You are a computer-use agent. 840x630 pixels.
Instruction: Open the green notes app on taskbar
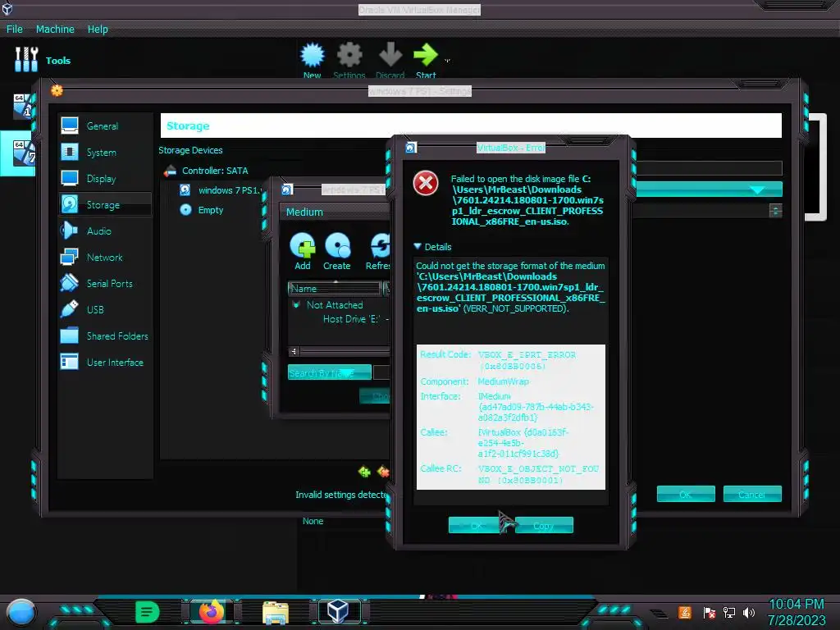click(x=147, y=611)
